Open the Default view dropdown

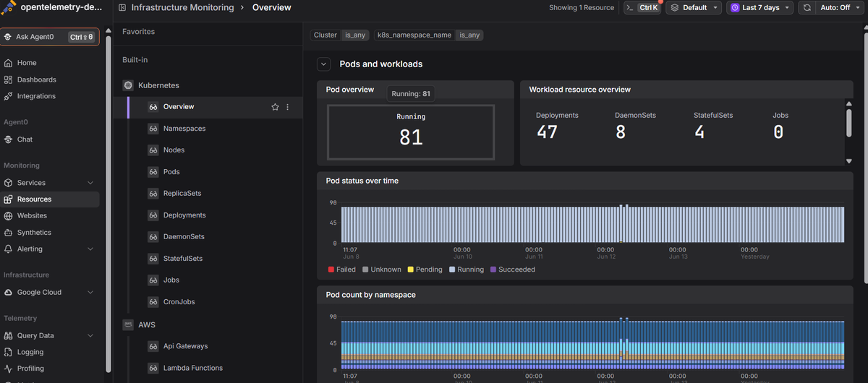[694, 7]
